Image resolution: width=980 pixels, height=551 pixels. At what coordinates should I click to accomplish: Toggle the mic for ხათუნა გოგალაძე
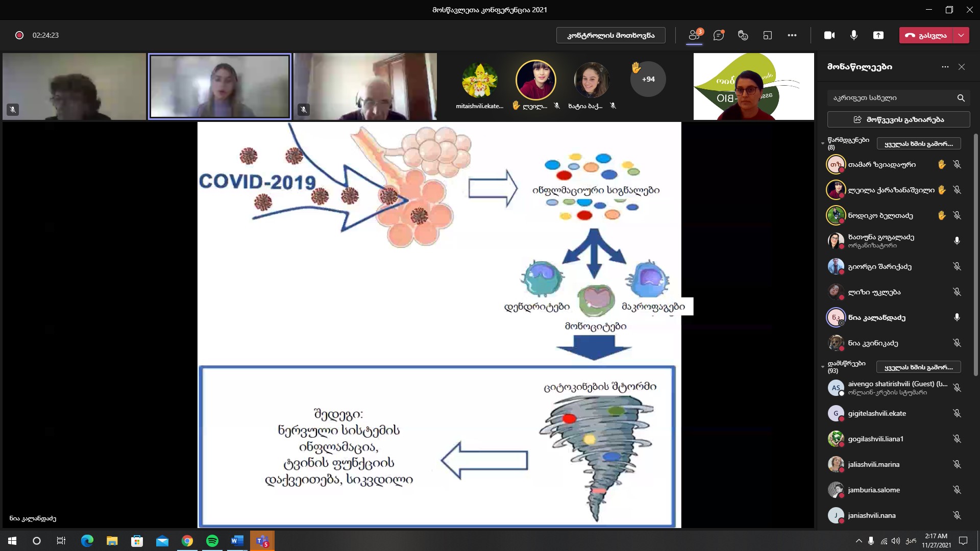[957, 241]
